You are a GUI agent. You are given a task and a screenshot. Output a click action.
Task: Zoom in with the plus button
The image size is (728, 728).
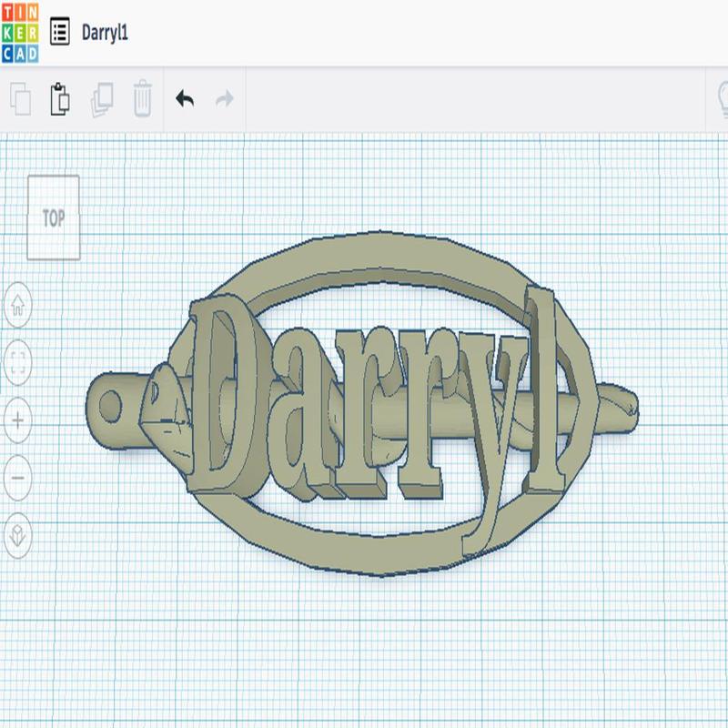click(17, 420)
